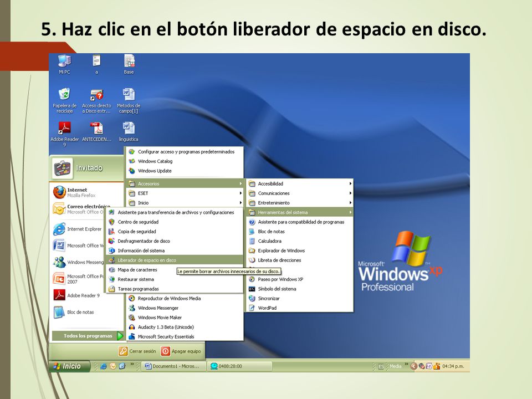Open Windows Messenger in the programs list
This screenshot has width=532, height=399.
pyautogui.click(x=185, y=308)
